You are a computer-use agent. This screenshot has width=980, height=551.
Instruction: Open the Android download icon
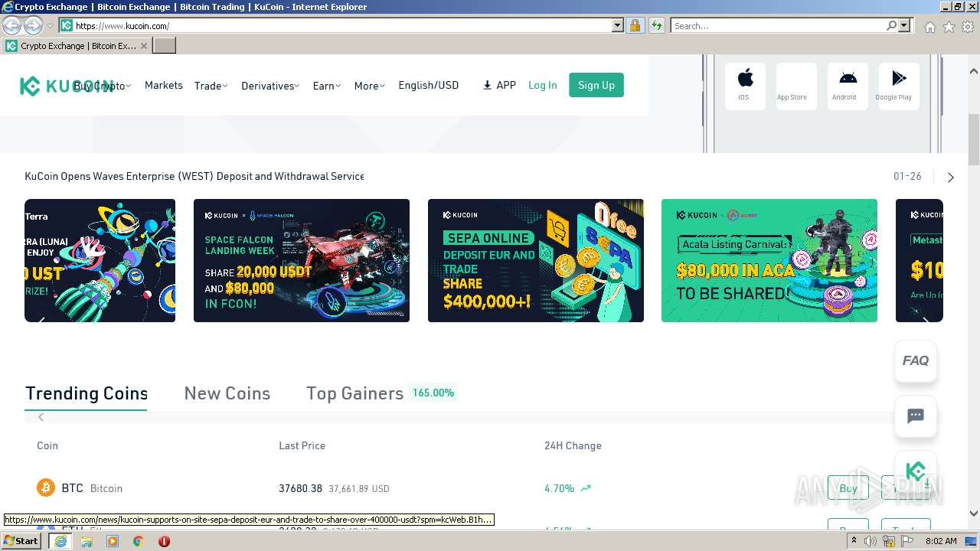[848, 86]
